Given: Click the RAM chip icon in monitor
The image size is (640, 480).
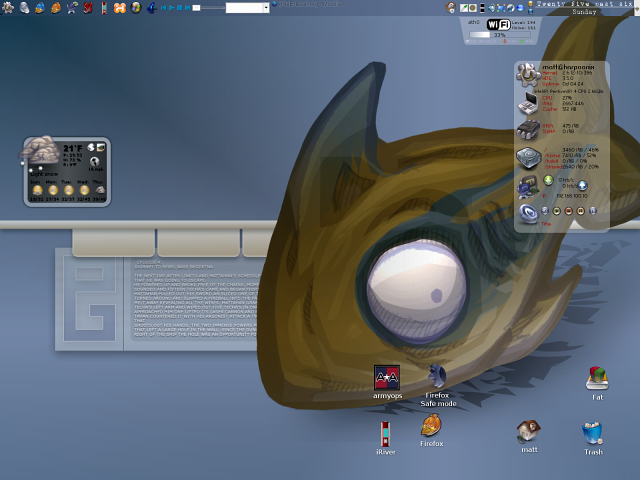Looking at the screenshot, I should (528, 129).
